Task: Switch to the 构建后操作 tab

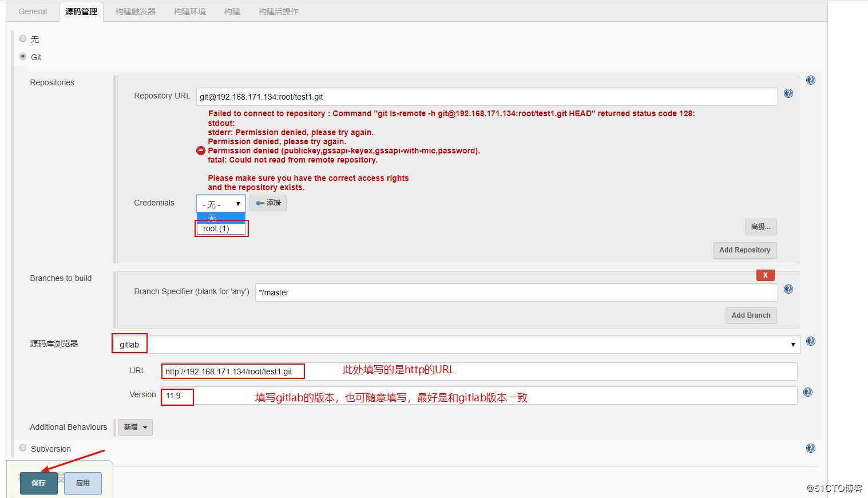Action: tap(279, 11)
